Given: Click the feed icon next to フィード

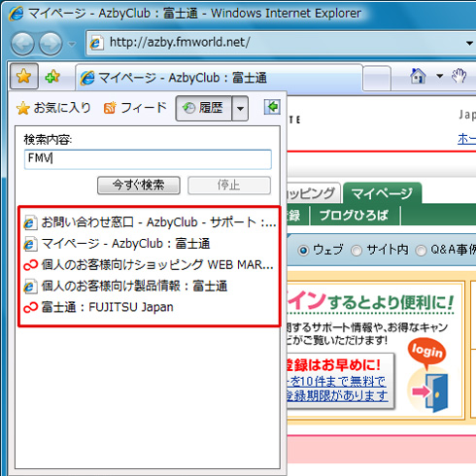Looking at the screenshot, I should pos(110,108).
